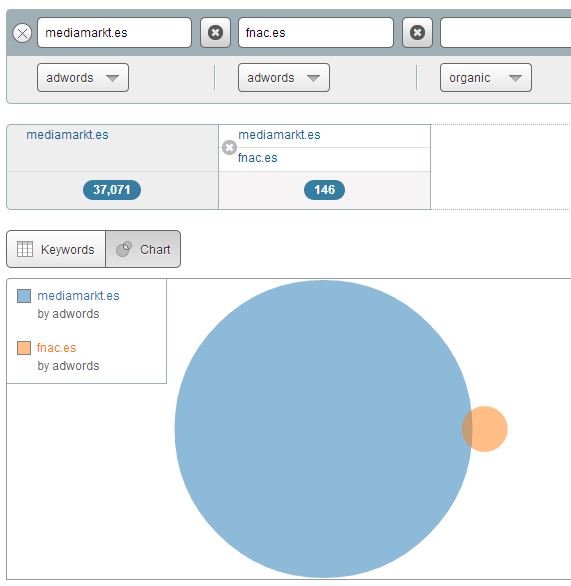The height and width of the screenshot is (586, 571).
Task: Switch to the Keywords tab
Action: (x=56, y=249)
